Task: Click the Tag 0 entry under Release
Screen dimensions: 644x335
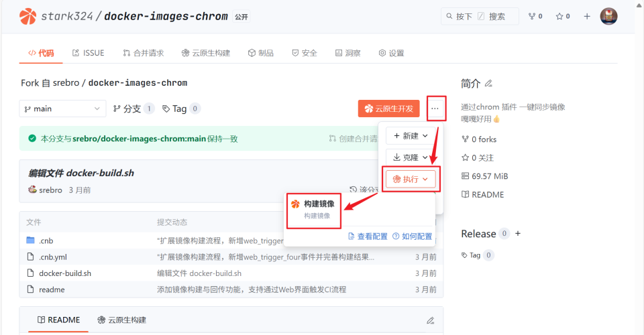Action: tap(477, 255)
